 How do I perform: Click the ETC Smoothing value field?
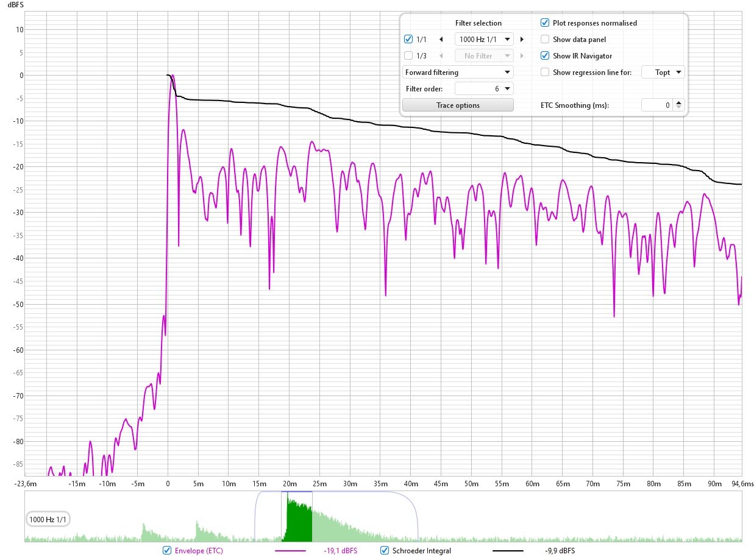(x=657, y=105)
